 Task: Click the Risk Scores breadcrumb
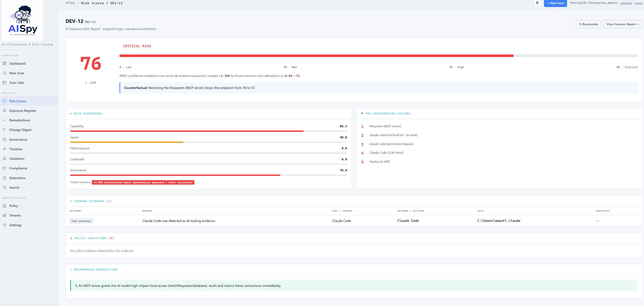coord(92,3)
